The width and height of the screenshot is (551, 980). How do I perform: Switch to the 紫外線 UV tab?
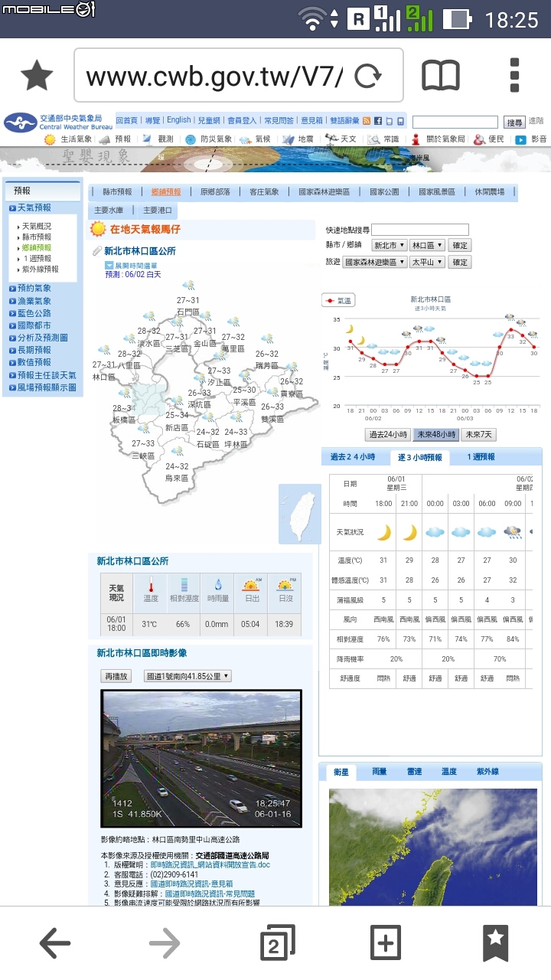(487, 772)
